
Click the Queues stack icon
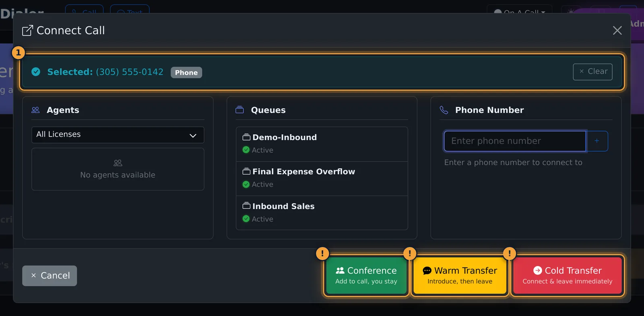click(x=239, y=110)
